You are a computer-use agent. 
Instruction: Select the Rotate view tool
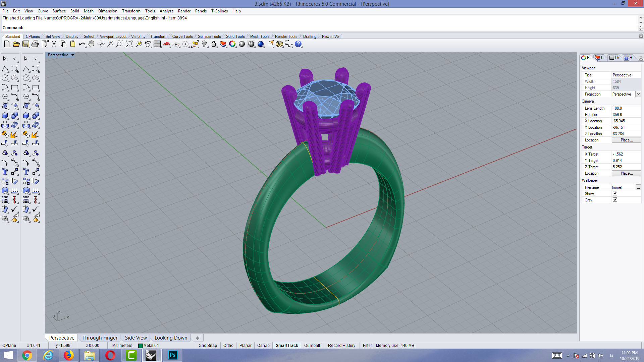click(101, 44)
